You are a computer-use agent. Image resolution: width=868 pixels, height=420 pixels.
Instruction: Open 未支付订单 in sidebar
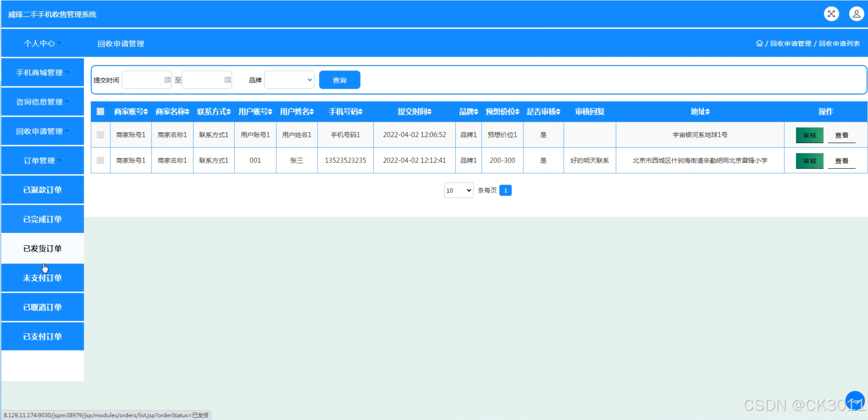pyautogui.click(x=43, y=277)
